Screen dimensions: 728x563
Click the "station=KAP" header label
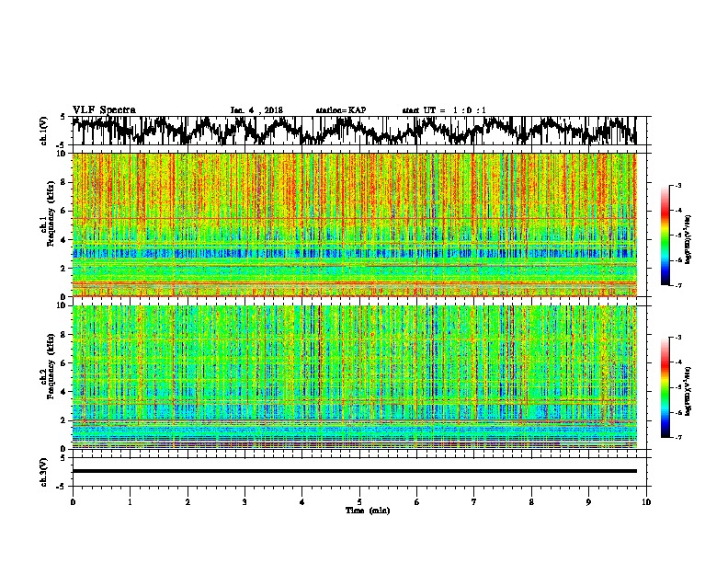pos(341,110)
